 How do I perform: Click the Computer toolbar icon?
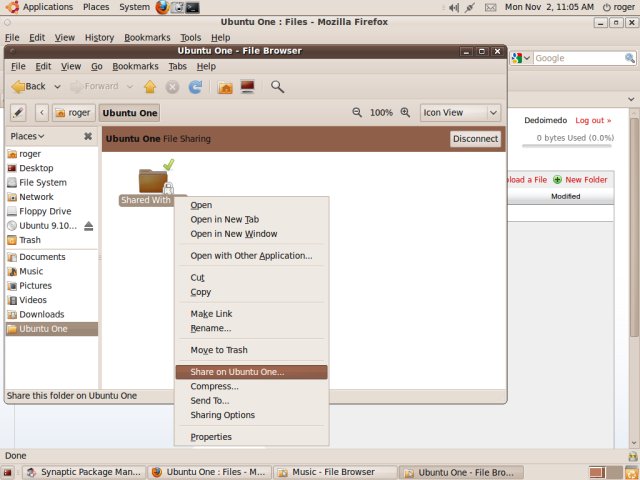[247, 87]
